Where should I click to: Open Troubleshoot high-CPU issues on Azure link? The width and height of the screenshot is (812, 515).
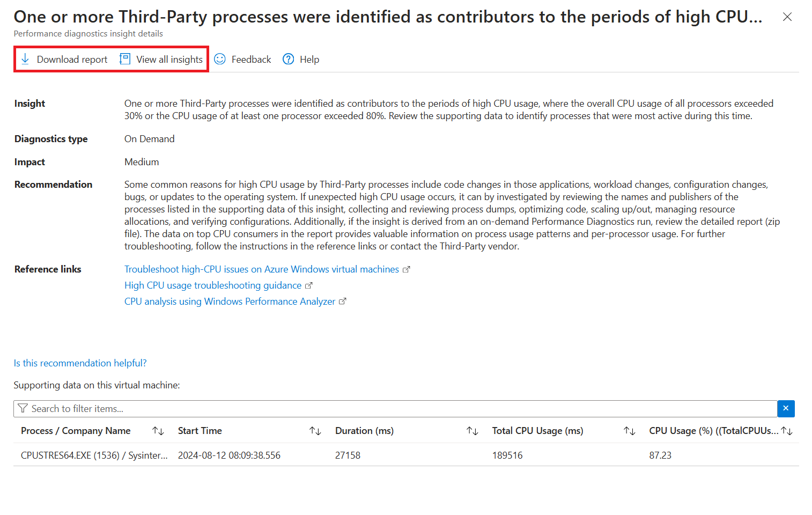[262, 269]
